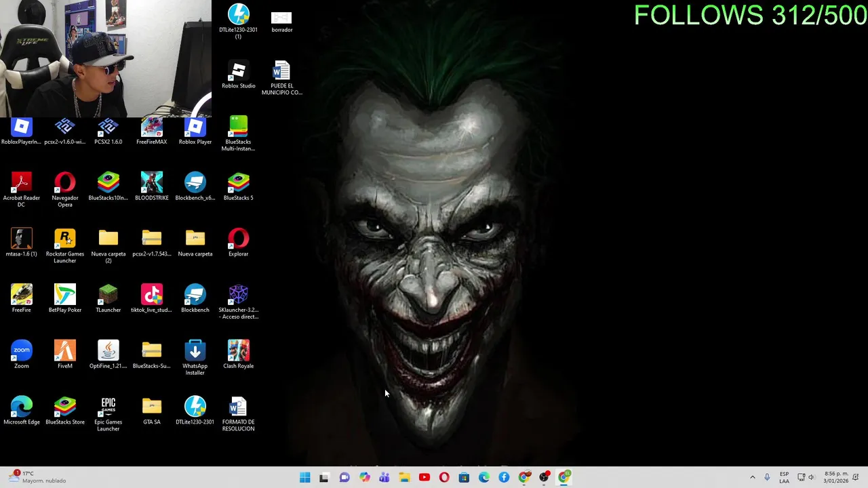Launch the BLOODSTRIKE game shortcut
The height and width of the screenshot is (488, 868).
tap(152, 186)
